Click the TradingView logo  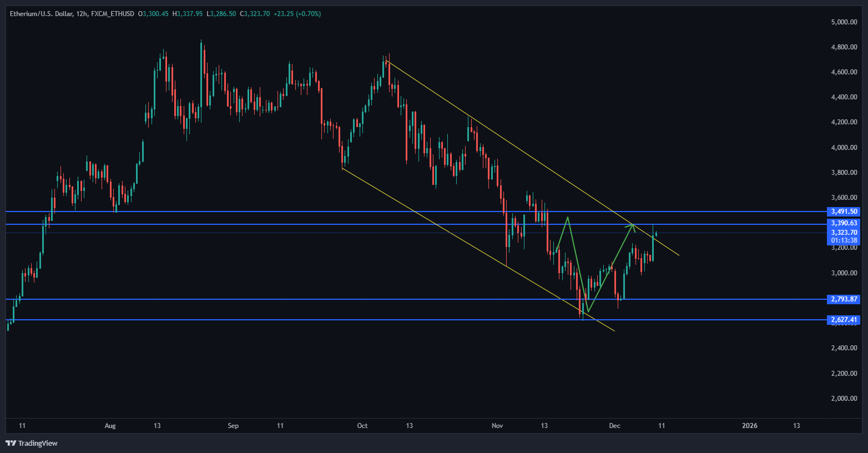[x=32, y=443]
